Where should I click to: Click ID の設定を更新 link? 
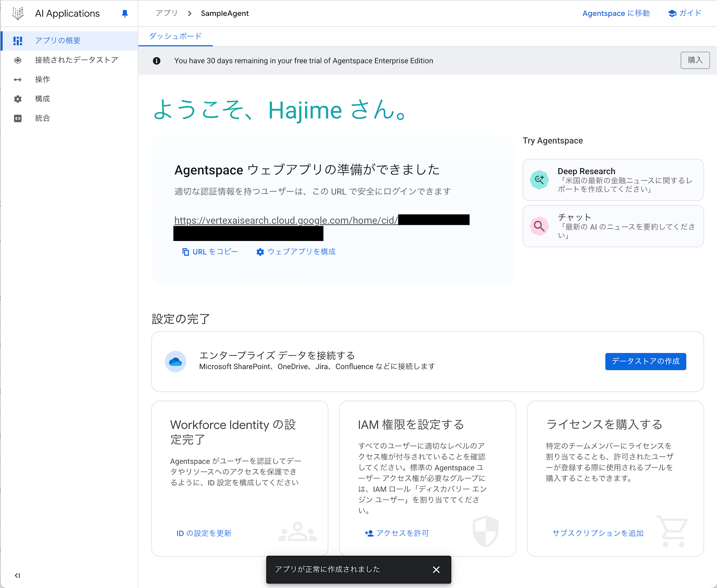[204, 533]
